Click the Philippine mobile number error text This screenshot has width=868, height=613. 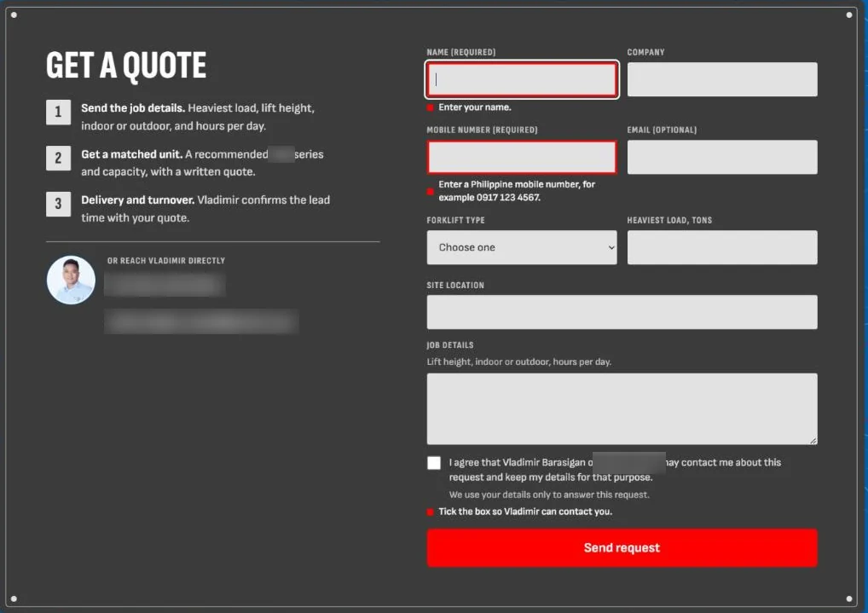click(517, 191)
